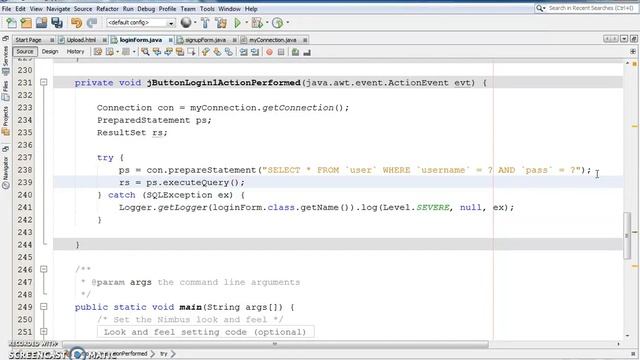The image size is (640, 360).
Task: Click the New File toolbar icon
Action: [11, 23]
